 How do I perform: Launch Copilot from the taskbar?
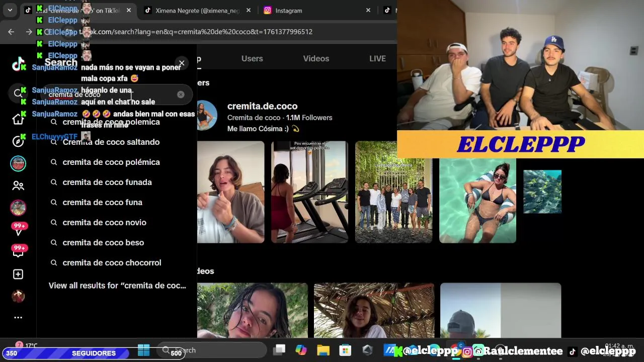click(301, 350)
